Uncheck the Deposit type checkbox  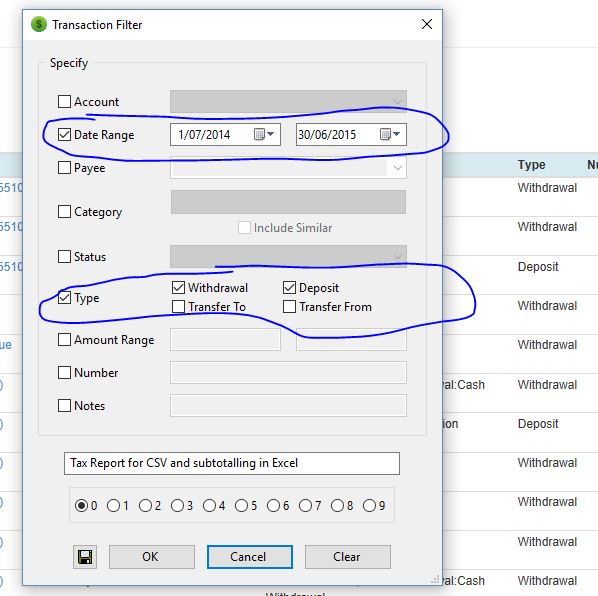point(289,288)
